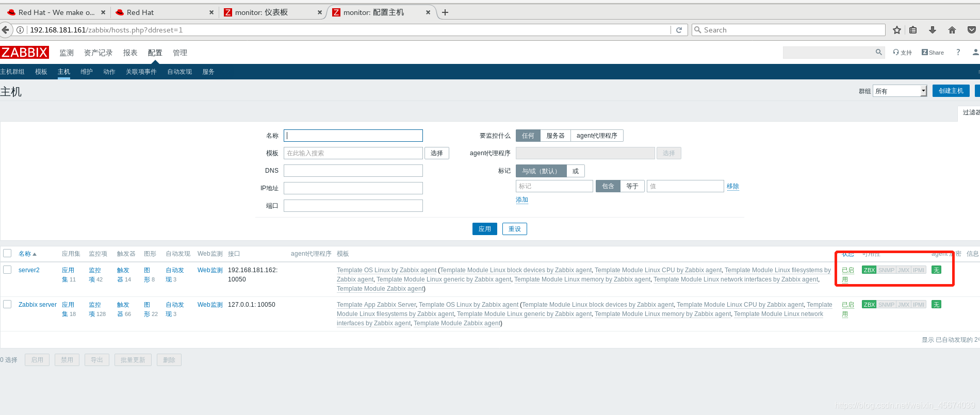This screenshot has width=980, height=415.
Task: Switch to 维护 submenu
Action: (x=87, y=72)
